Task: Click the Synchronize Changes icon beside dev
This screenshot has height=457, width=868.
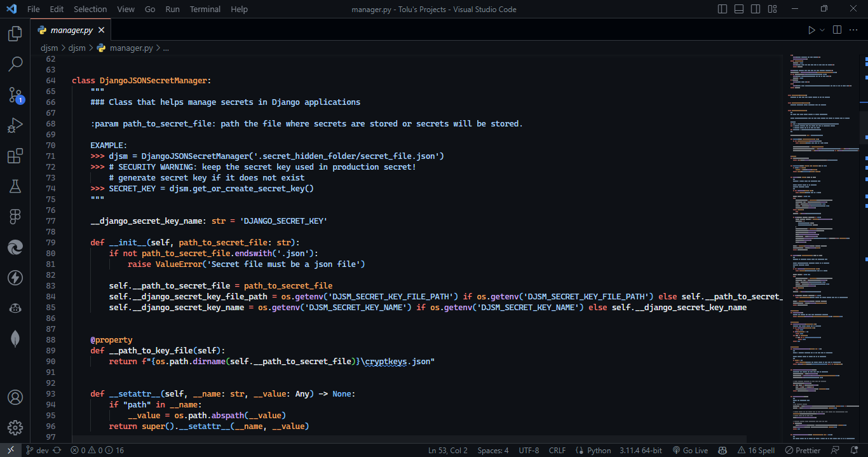Action: click(57, 450)
